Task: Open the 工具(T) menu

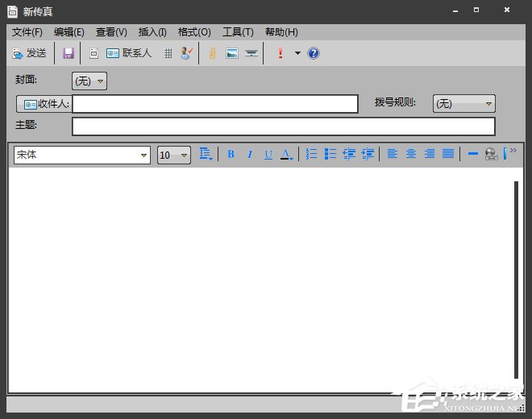Action: click(238, 32)
